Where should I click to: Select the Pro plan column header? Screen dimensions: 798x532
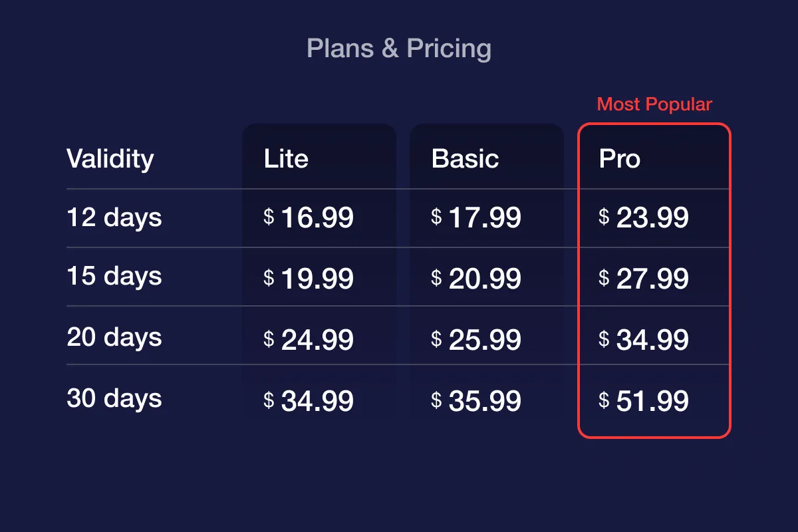(620, 159)
